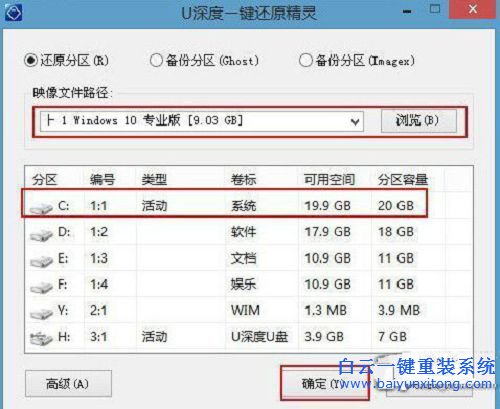
Task: Click drive icon for D: partition
Action: click(x=41, y=234)
